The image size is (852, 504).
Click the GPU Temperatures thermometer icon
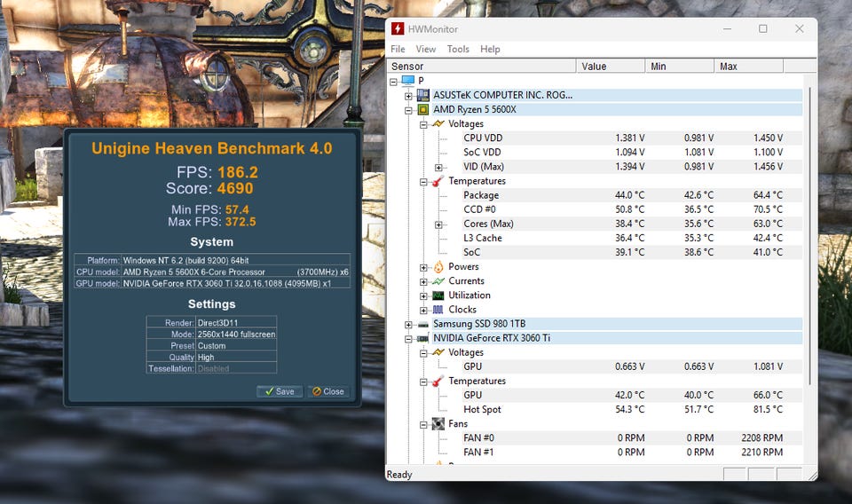[x=438, y=382]
